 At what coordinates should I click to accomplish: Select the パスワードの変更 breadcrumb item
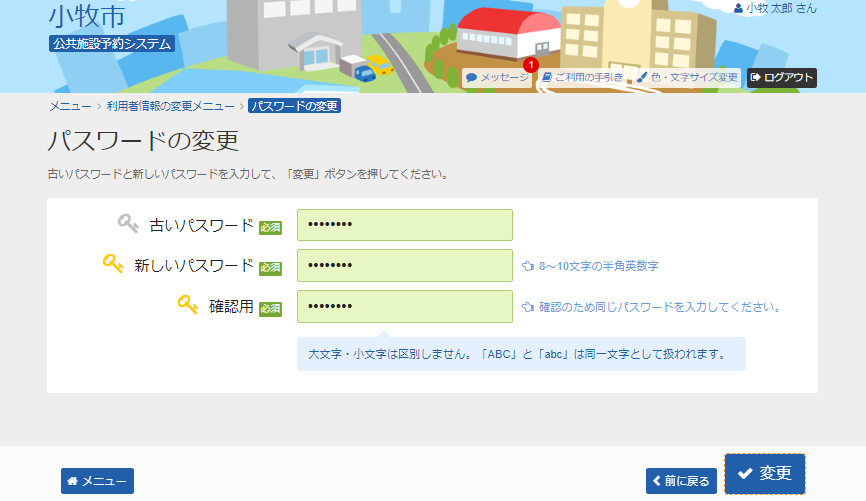point(294,106)
